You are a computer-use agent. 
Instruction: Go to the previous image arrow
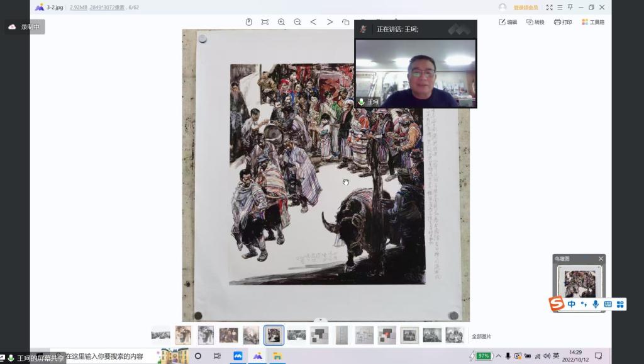[313, 22]
